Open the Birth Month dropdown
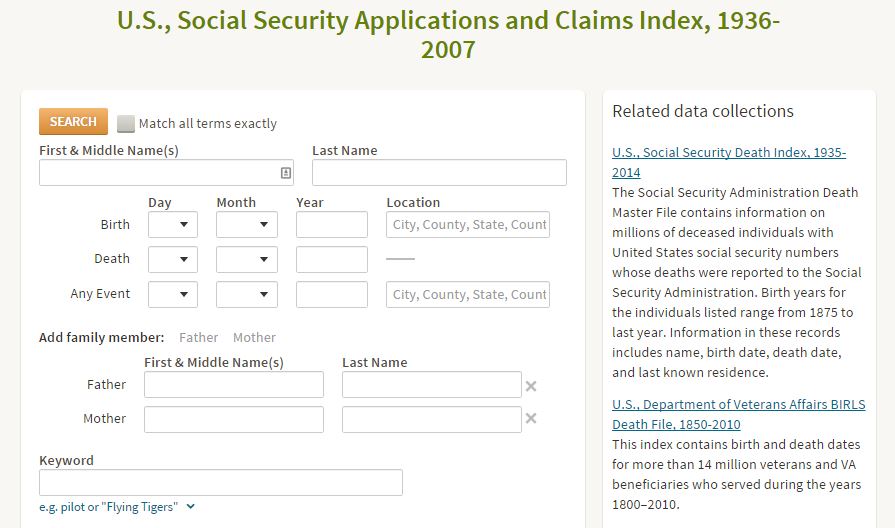Viewport: 895px width, 528px height. (x=247, y=224)
